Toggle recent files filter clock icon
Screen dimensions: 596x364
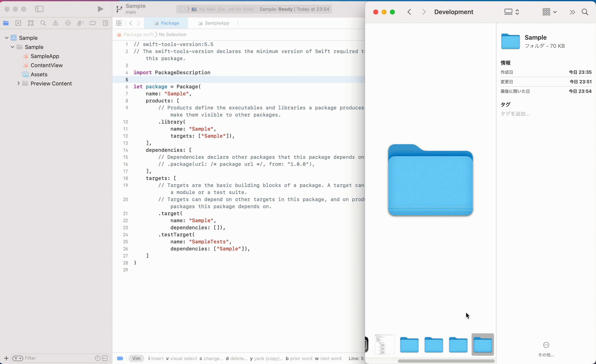point(97,358)
